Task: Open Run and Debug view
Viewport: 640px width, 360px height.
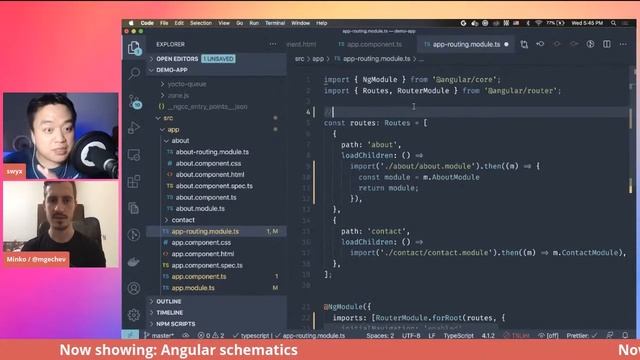Action: [134, 128]
